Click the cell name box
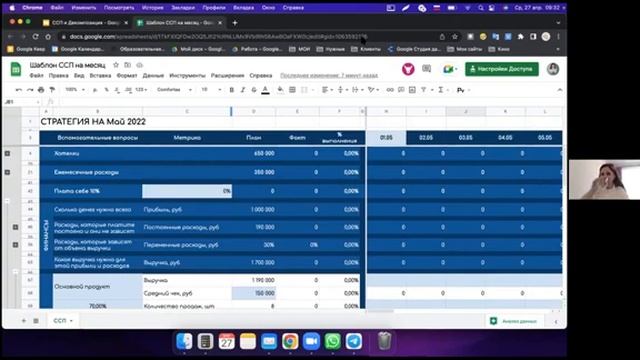The height and width of the screenshot is (360, 640). pyautogui.click(x=21, y=102)
